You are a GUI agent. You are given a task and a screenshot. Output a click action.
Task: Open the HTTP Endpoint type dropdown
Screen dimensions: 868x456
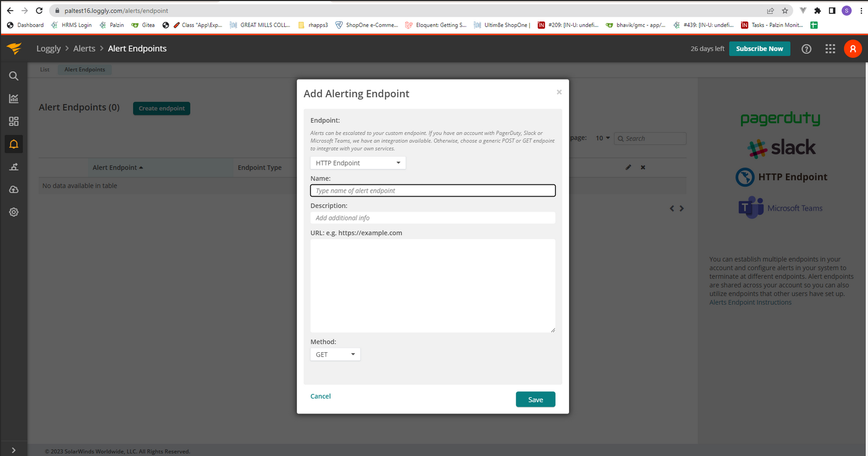358,163
